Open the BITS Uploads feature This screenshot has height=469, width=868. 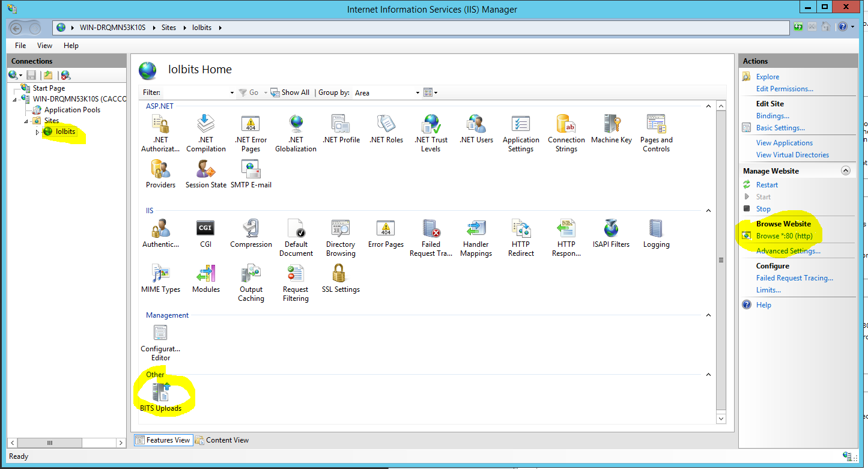[160, 395]
